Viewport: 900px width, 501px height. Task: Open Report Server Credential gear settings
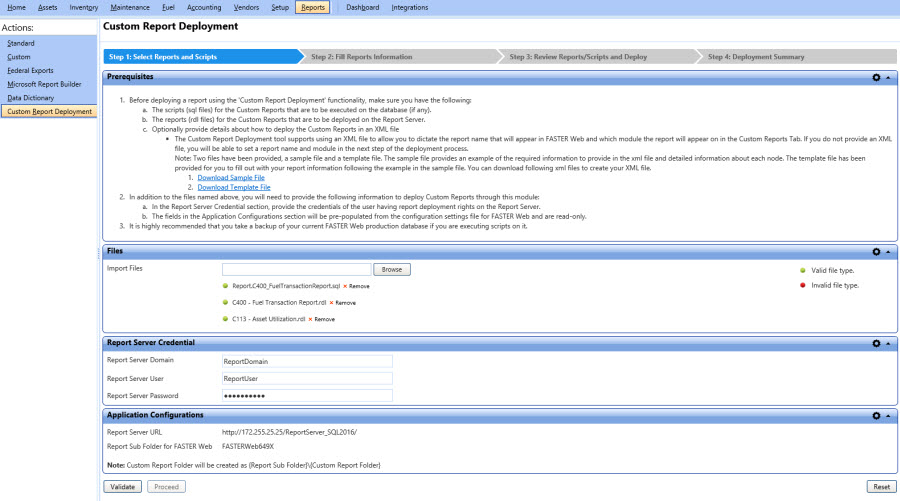click(876, 343)
